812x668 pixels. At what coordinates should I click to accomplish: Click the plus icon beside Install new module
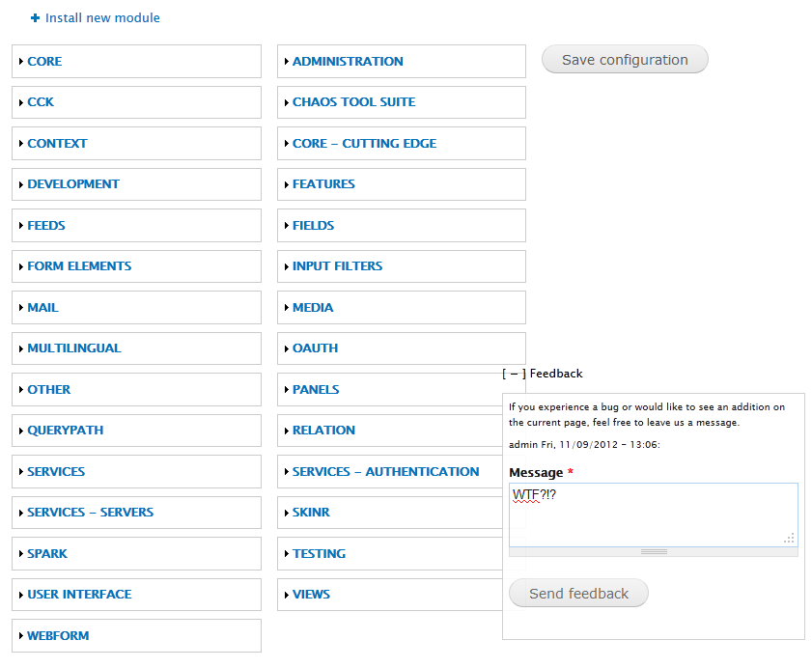[x=36, y=18]
